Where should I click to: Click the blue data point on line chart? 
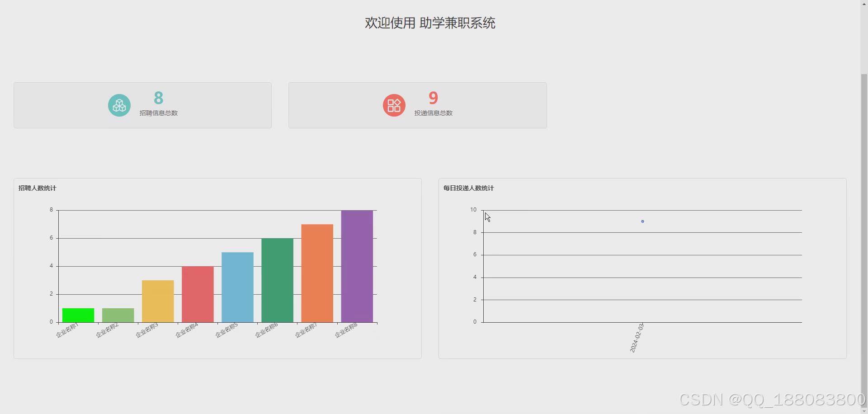(x=642, y=221)
